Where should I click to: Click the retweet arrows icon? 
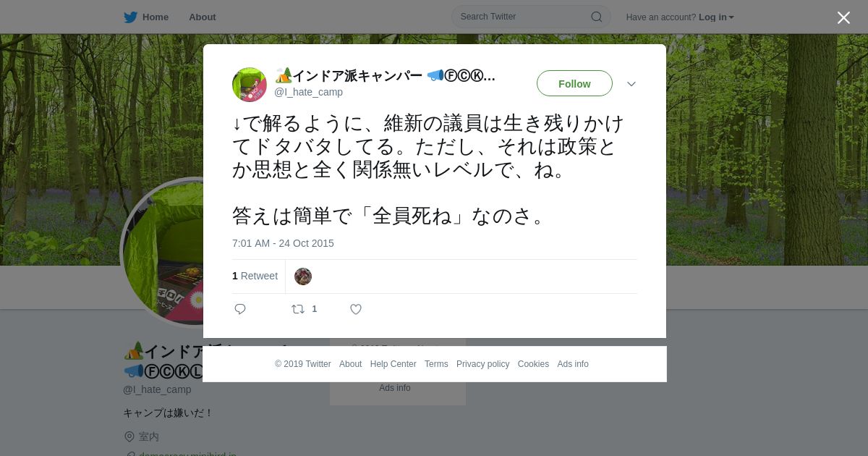[298, 309]
